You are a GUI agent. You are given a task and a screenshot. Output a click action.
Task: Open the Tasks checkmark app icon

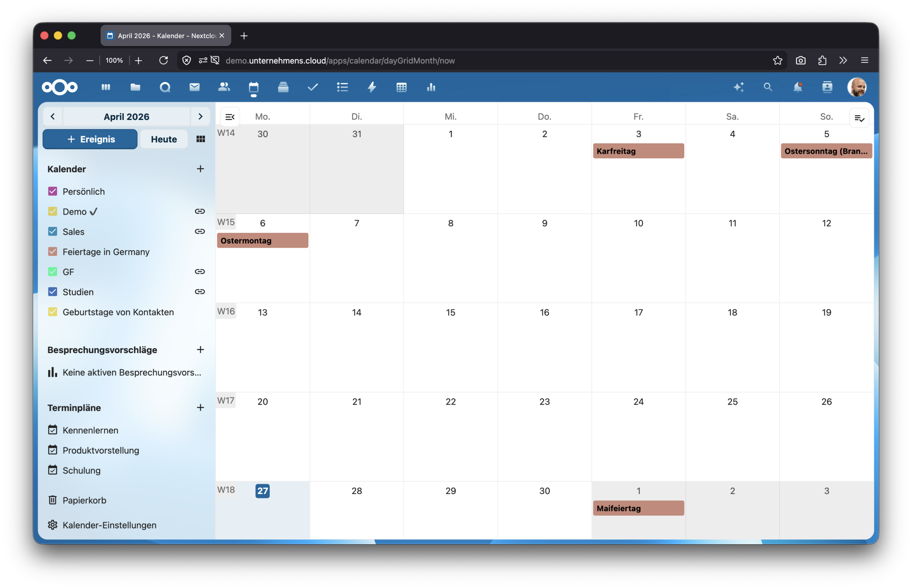pyautogui.click(x=312, y=87)
